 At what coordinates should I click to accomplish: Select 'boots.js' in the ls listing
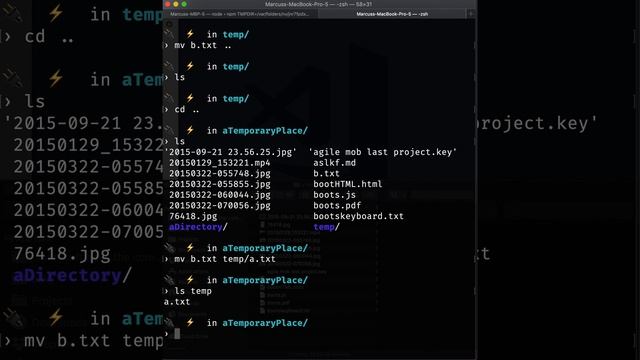[334, 195]
